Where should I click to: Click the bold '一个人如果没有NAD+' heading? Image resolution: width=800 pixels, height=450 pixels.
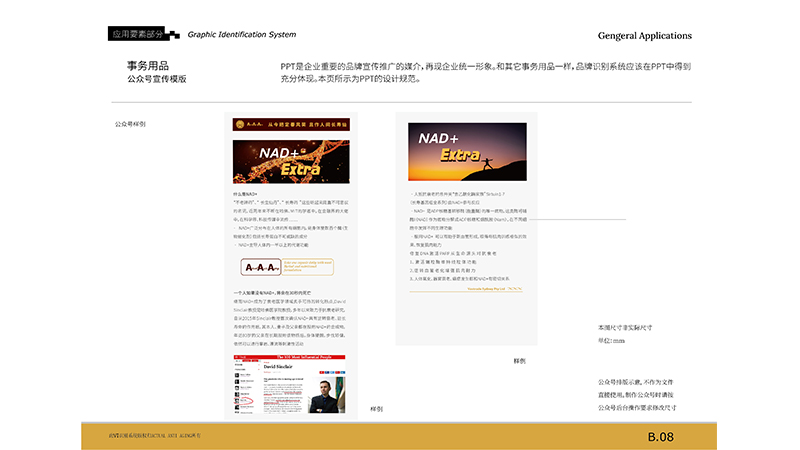pos(272,293)
